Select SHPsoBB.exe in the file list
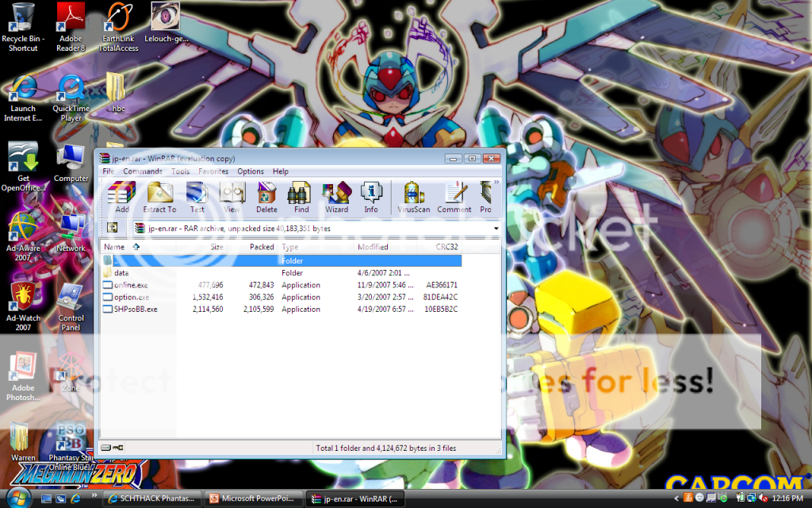 [135, 310]
